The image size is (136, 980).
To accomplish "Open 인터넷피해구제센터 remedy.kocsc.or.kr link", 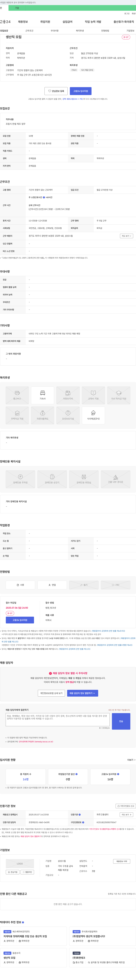I will pos(36,741).
